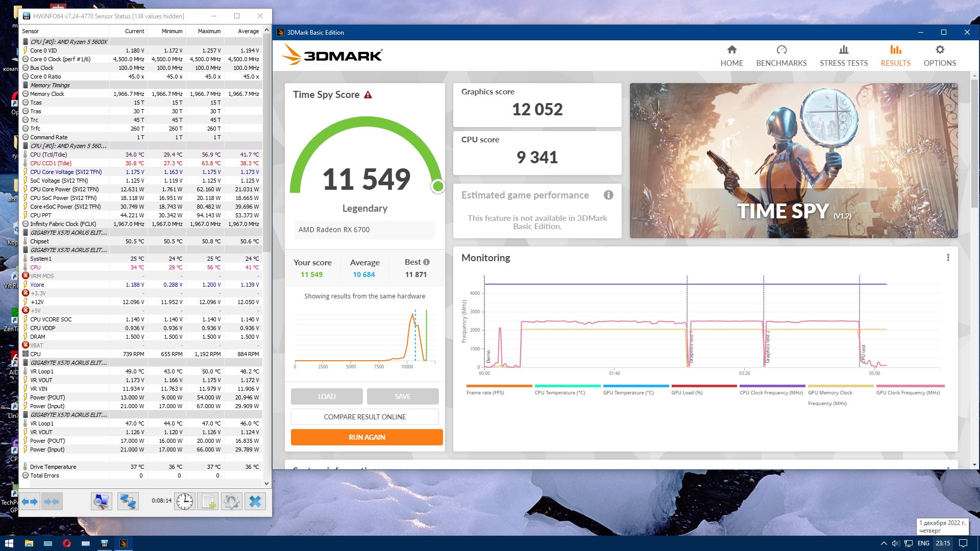Click info icon next to Best score
Screen dimensions: 980x551
[427, 262]
